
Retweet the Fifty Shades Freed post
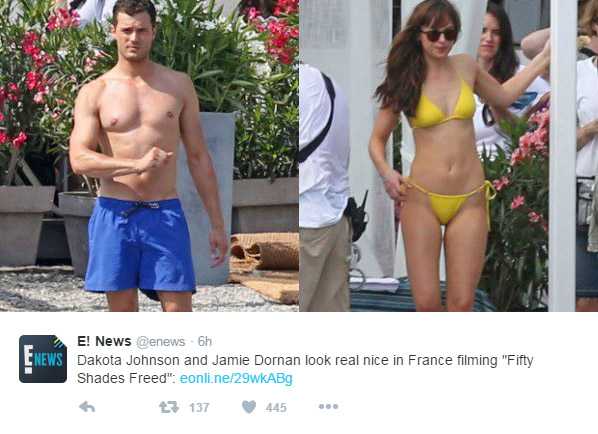pos(169,407)
